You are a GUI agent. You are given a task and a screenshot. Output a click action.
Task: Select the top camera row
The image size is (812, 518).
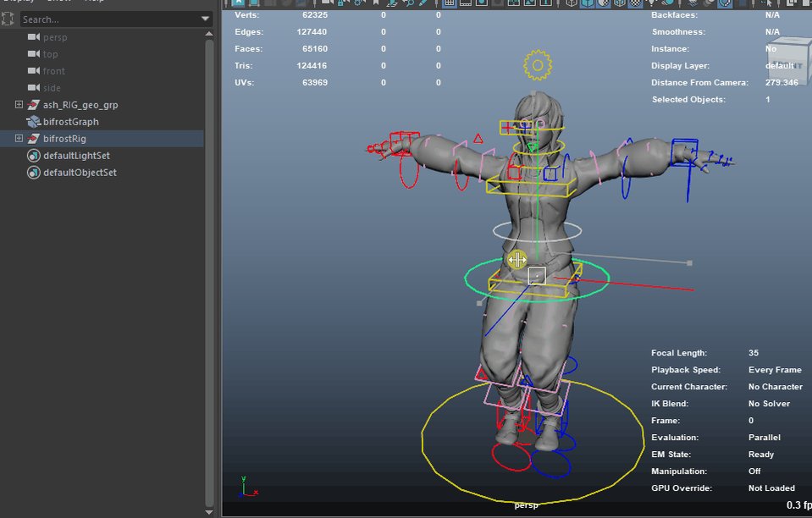pyautogui.click(x=50, y=54)
